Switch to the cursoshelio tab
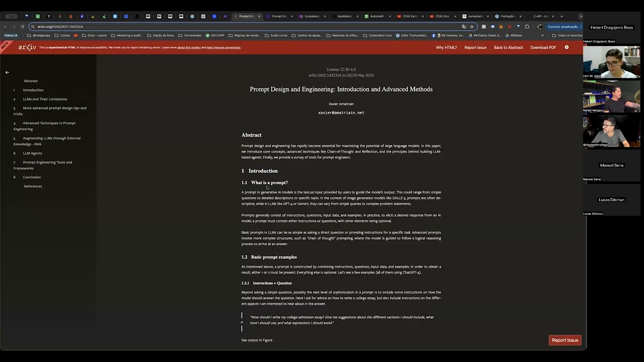Image resolution: width=644 pixels, height=362 pixels. click(x=475, y=16)
